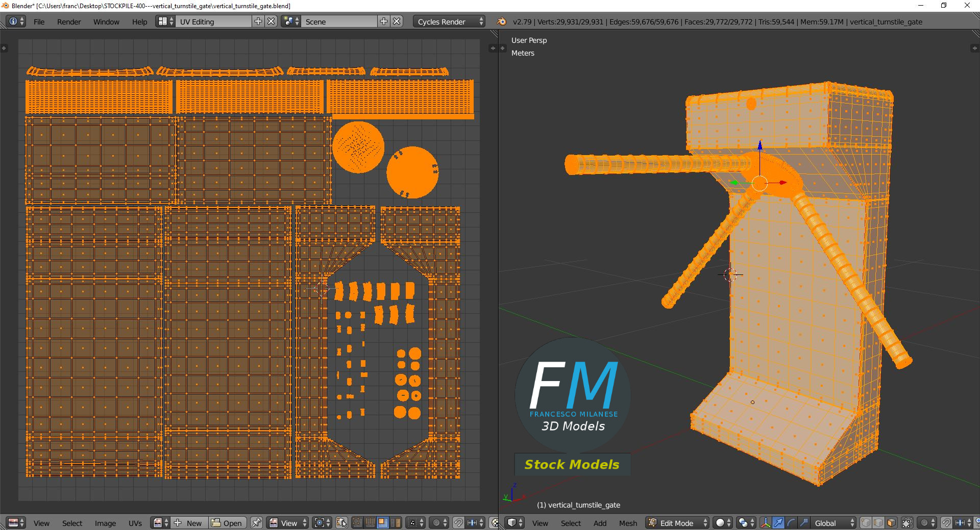Switch to edge select mode

pyautogui.click(x=878, y=523)
